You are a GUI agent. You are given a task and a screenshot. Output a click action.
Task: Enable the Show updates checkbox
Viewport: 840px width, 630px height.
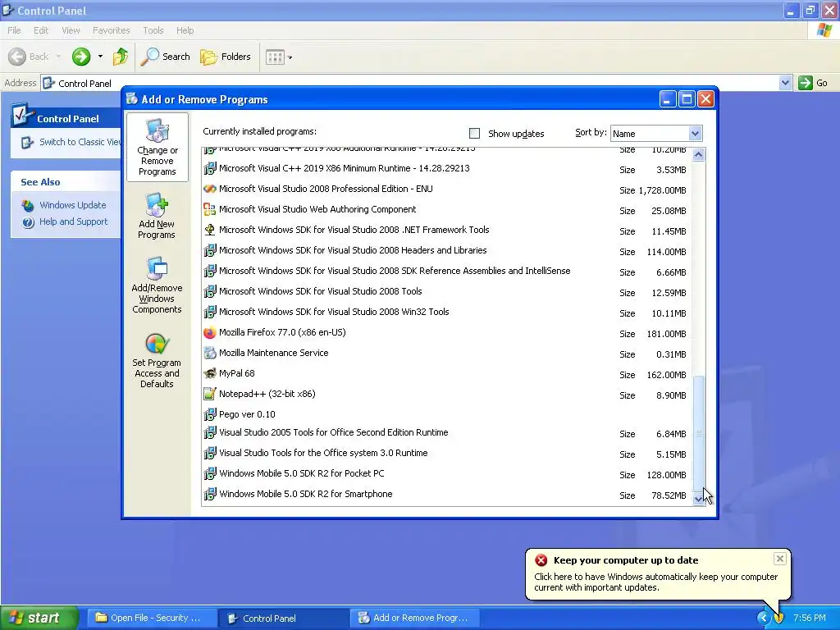pyautogui.click(x=474, y=134)
